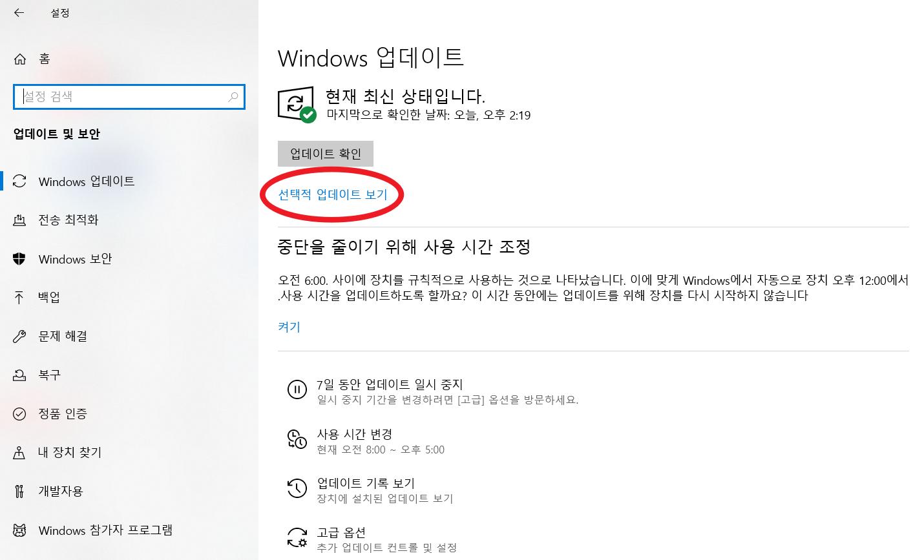
Task: Open 내 장치 찾기 section
Action: click(70, 453)
